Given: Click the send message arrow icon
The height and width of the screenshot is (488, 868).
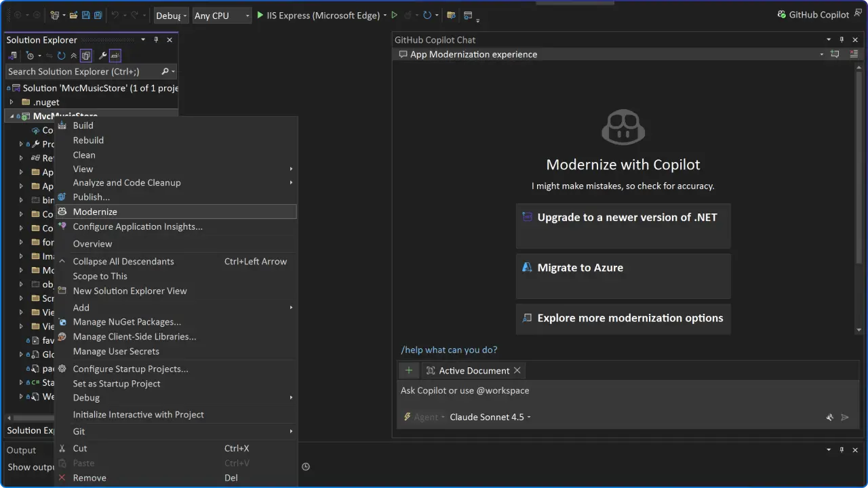Looking at the screenshot, I should point(845,418).
